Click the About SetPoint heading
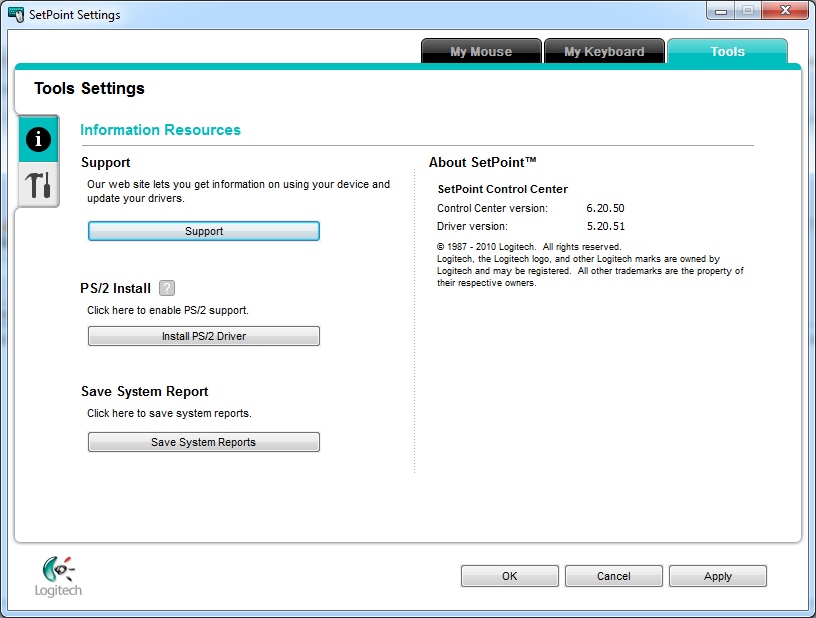816x618 pixels. (482, 162)
